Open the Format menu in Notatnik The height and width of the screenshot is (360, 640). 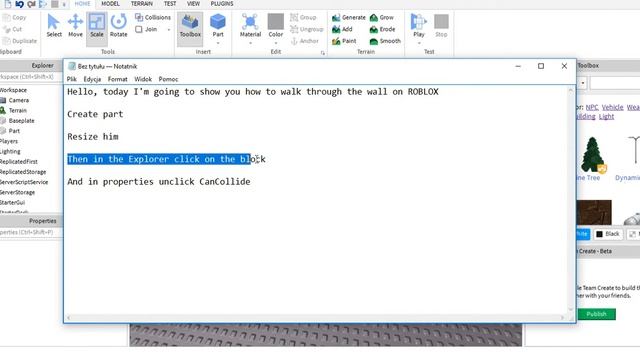click(118, 79)
